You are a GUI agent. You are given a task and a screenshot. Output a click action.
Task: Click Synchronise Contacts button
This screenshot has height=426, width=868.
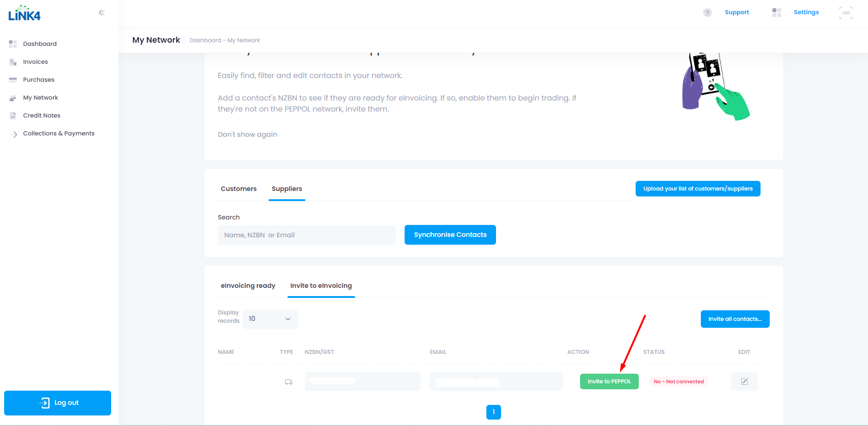coord(450,235)
